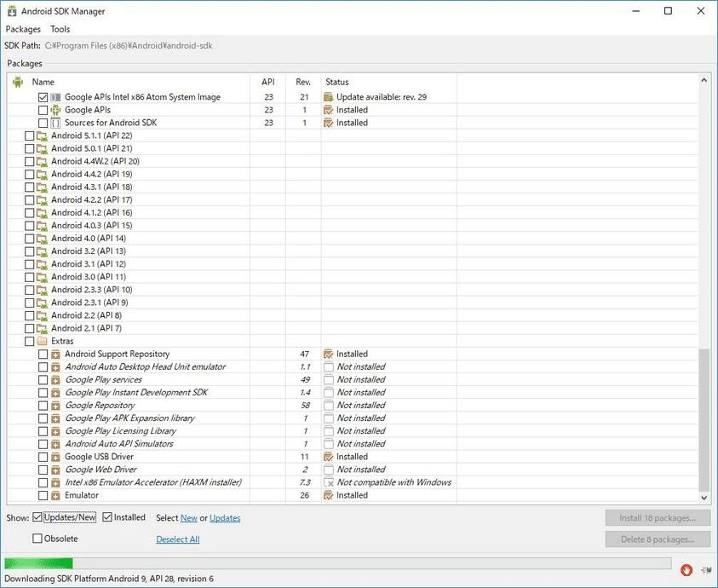The width and height of the screenshot is (718, 588).
Task: Sort by the Name column header
Action: tap(43, 82)
